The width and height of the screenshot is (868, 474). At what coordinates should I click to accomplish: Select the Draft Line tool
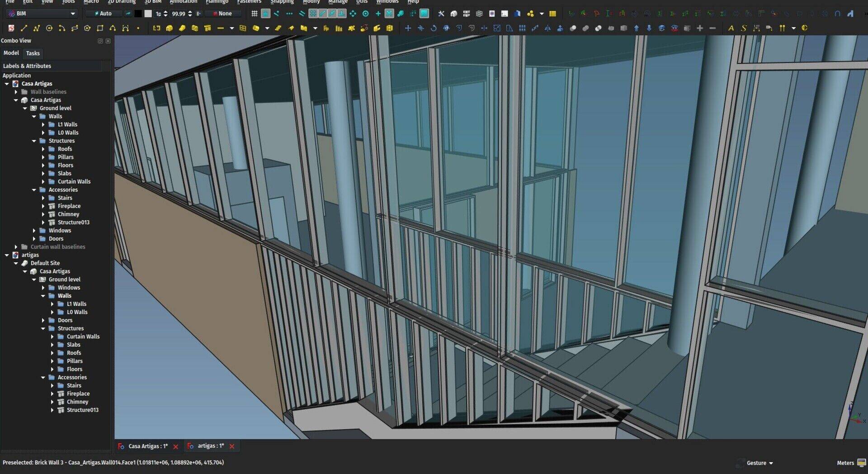click(24, 28)
